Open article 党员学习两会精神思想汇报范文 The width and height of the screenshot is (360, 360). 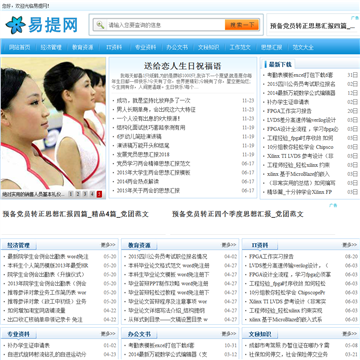[153, 163]
